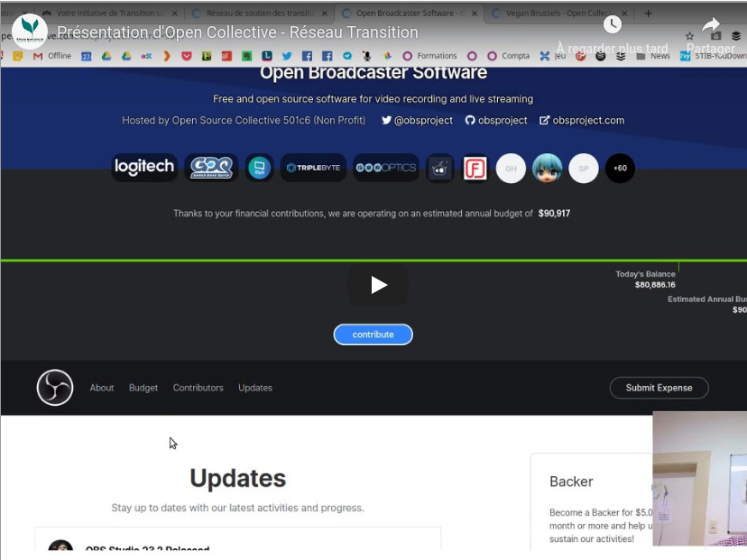Click the Watch later clock icon
The height and width of the screenshot is (560, 747).
(612, 25)
